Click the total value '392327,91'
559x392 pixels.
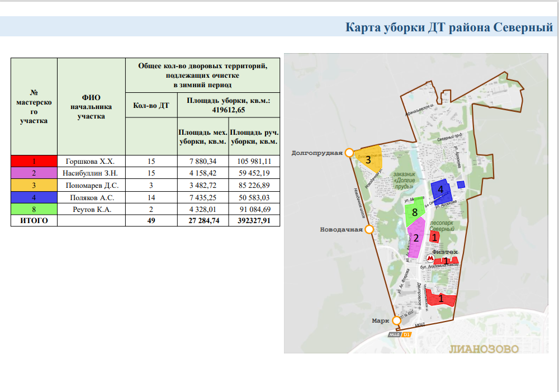[x=254, y=220]
